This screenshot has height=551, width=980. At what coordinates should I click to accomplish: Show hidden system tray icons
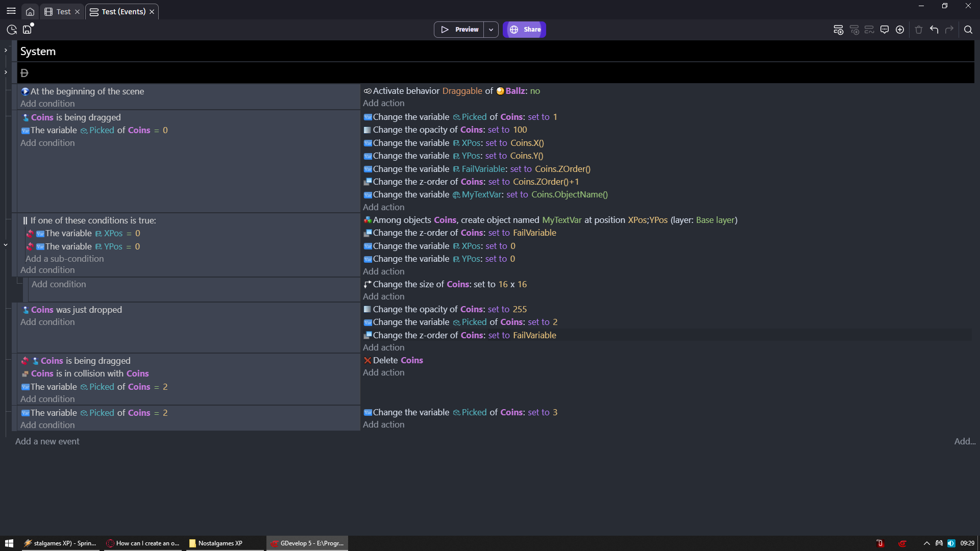click(926, 543)
